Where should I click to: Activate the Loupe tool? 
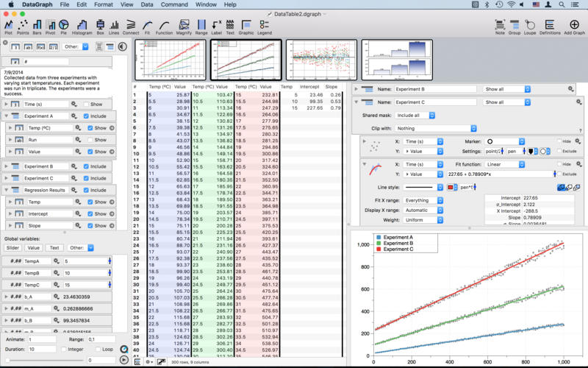coord(530,27)
